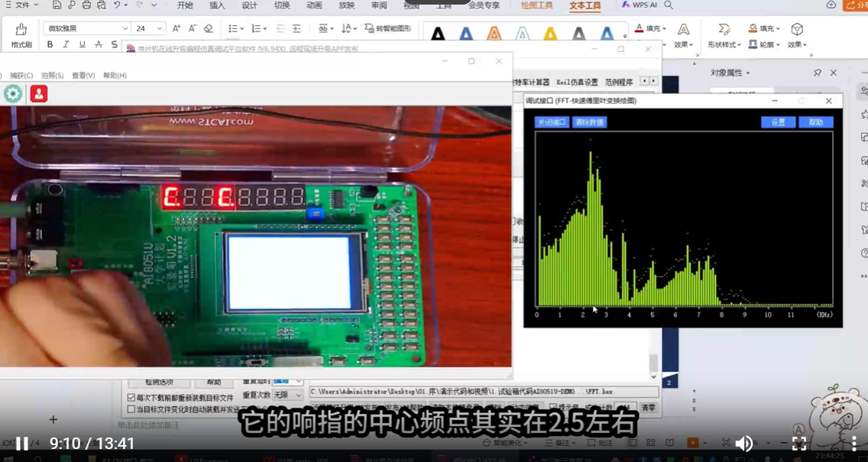Click the increase indent icon
Image resolution: width=868 pixels, height=462 pixels.
click(296, 28)
